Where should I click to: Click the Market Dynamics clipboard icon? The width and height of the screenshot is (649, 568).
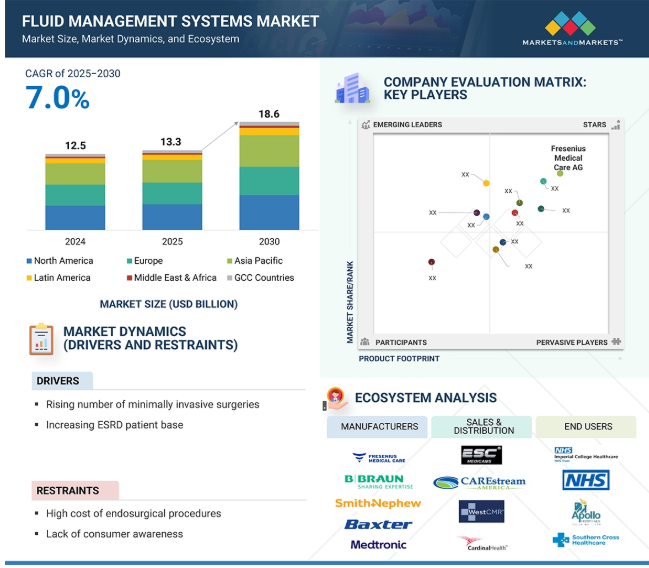pyautogui.click(x=41, y=339)
